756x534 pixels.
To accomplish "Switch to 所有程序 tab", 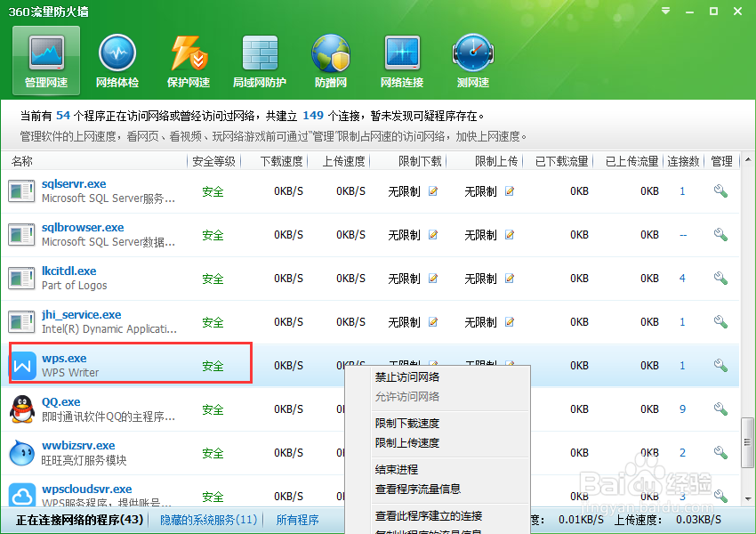I will pos(297,520).
